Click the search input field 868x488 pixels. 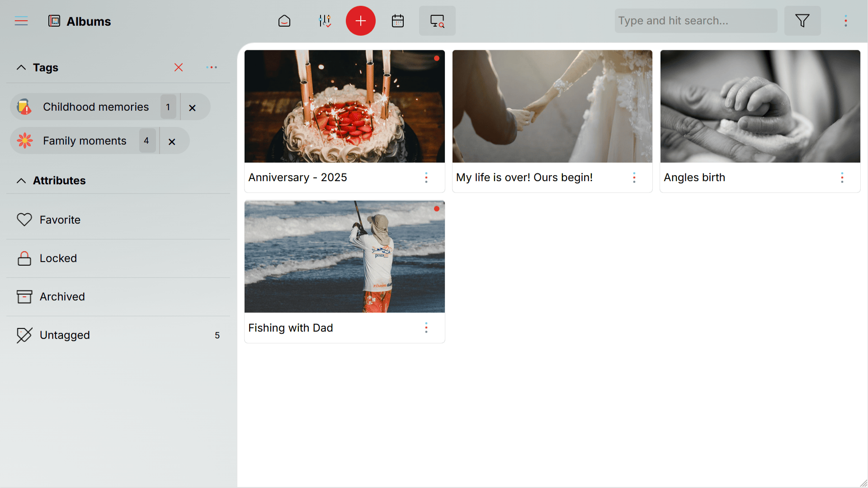(x=695, y=21)
